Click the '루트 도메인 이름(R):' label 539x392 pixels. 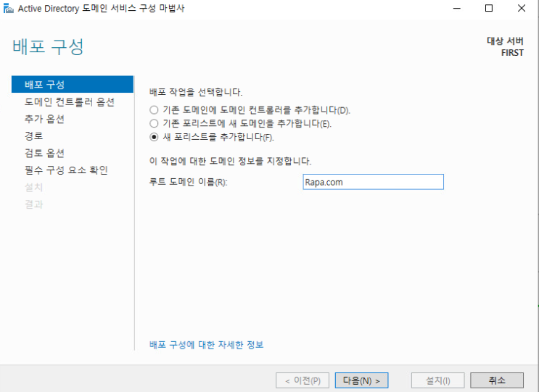click(x=189, y=182)
